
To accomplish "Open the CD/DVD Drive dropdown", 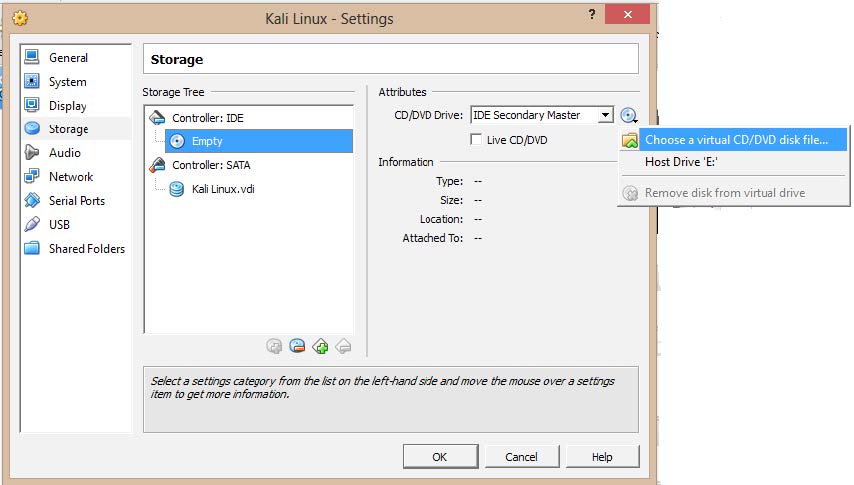I will point(605,116).
